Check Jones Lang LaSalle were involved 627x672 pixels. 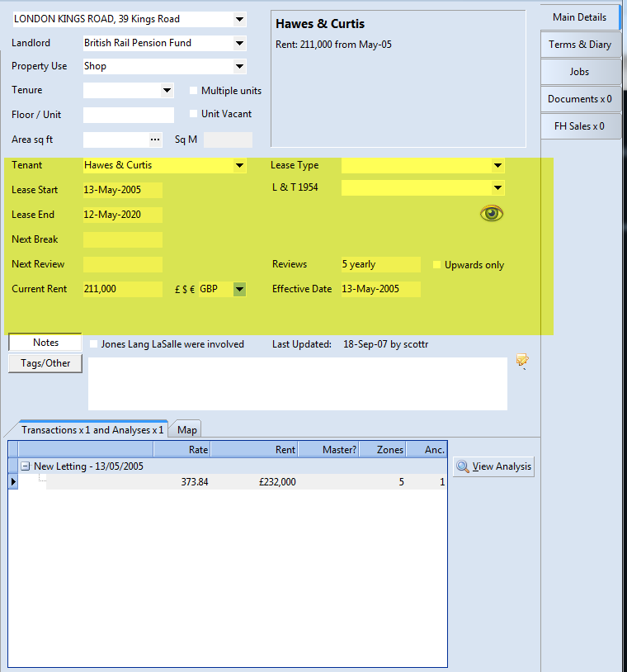pos(94,344)
